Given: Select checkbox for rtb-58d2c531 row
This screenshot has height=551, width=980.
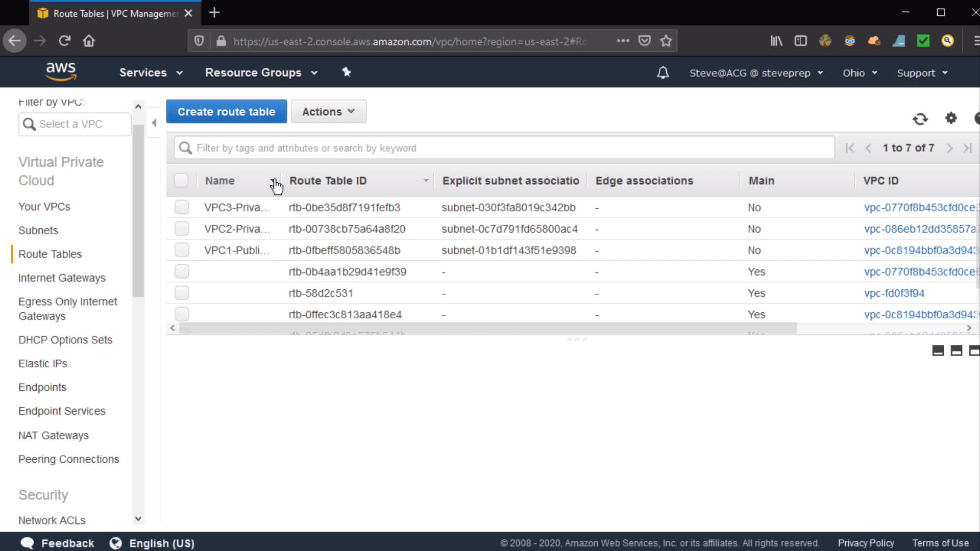Looking at the screenshot, I should coord(182,293).
